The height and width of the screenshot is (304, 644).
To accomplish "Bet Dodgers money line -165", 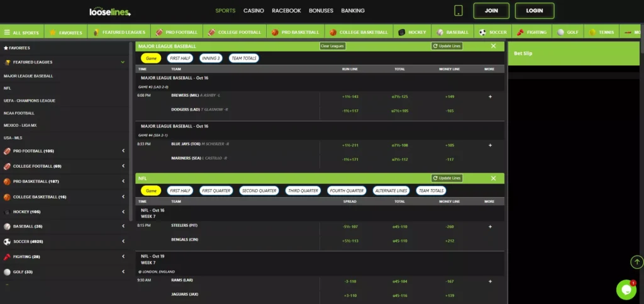I will [x=449, y=111].
